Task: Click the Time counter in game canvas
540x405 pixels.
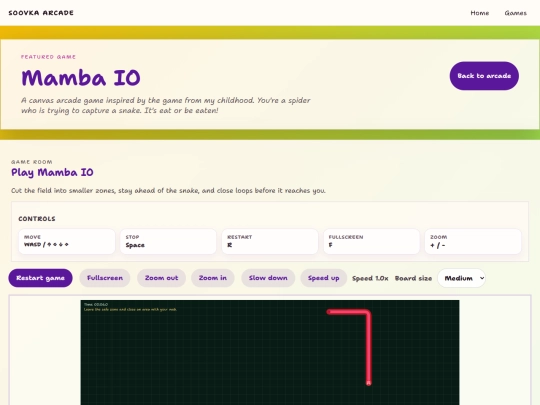Action: click(x=96, y=304)
